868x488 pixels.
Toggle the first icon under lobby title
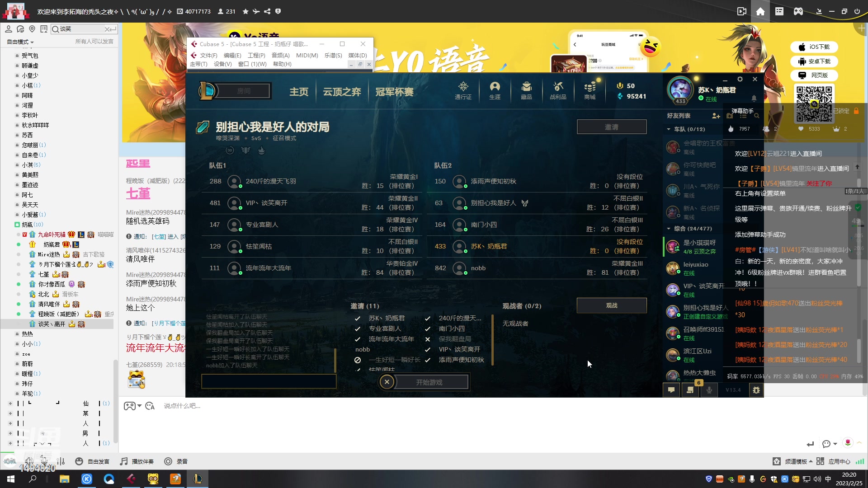(x=230, y=150)
